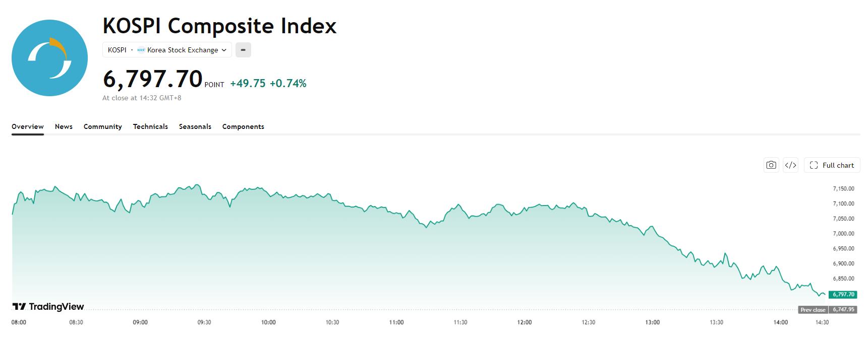Screen dimensions: 868x337
Task: Click the KOSPI Composite Index title
Action: (219, 26)
